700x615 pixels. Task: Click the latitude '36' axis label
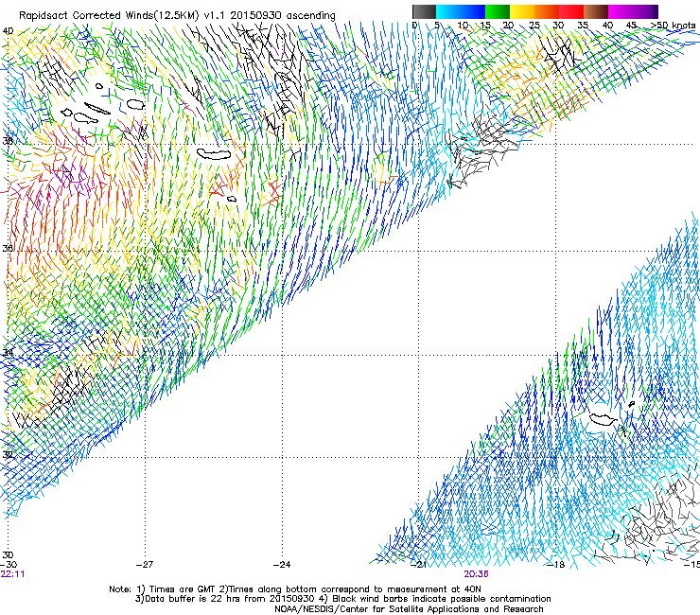[8, 248]
